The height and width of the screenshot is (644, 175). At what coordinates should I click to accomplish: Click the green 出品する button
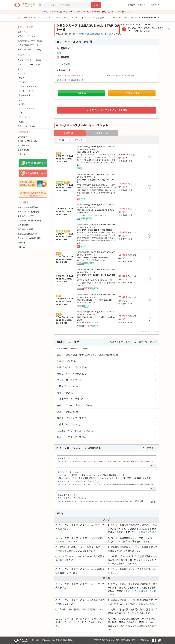pos(81,93)
